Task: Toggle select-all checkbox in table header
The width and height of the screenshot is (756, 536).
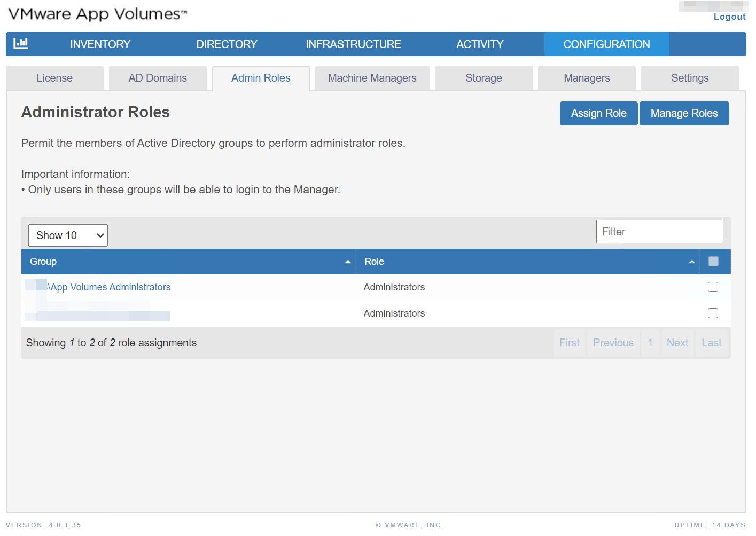Action: pyautogui.click(x=713, y=262)
